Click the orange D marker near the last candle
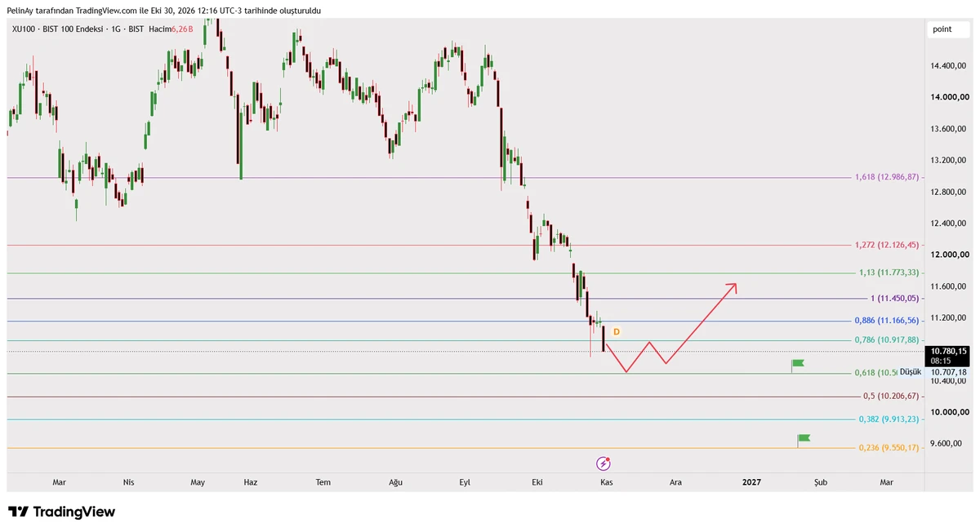 coord(617,331)
